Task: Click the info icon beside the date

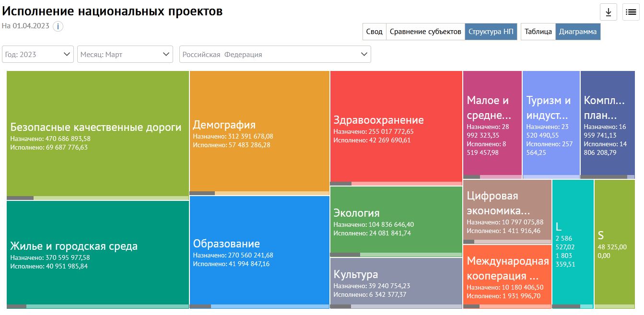Action: [x=58, y=26]
